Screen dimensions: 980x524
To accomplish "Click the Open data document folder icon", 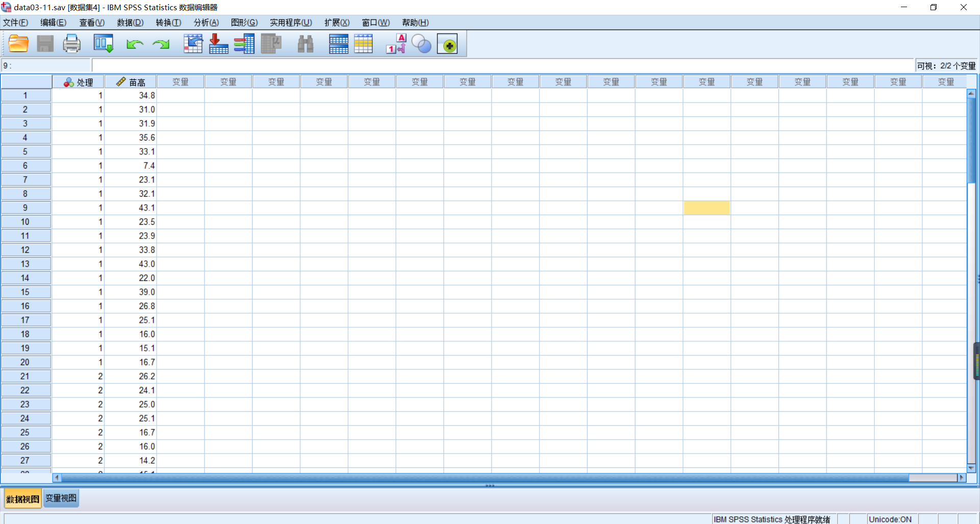I will [19, 44].
